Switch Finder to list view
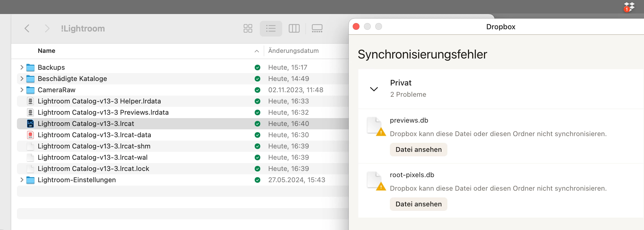Viewport: 644px width, 230px height. tap(271, 28)
